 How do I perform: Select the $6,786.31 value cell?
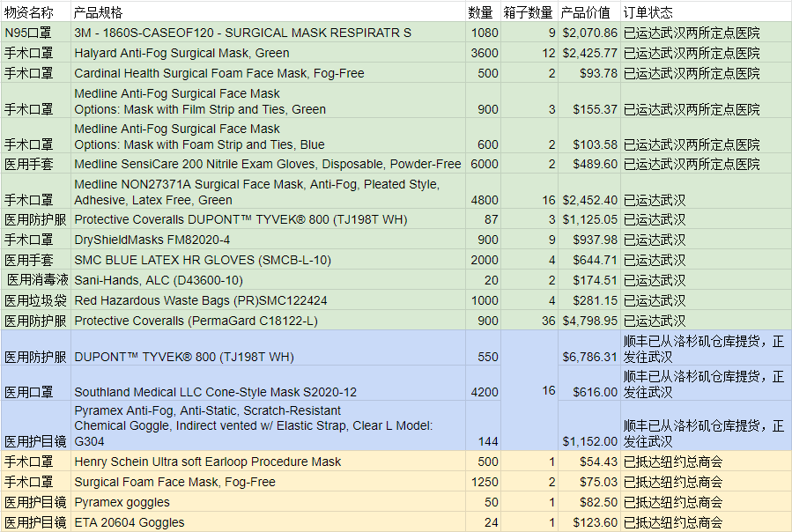pos(589,348)
